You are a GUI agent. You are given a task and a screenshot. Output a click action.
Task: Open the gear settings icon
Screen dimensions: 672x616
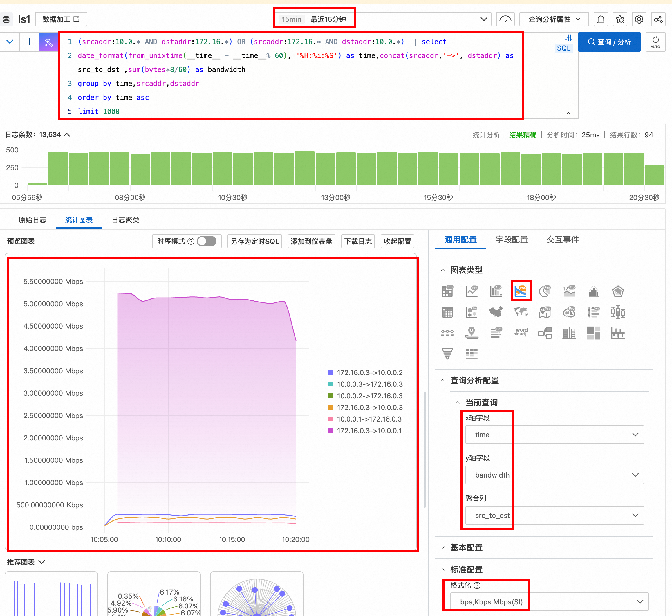(639, 19)
